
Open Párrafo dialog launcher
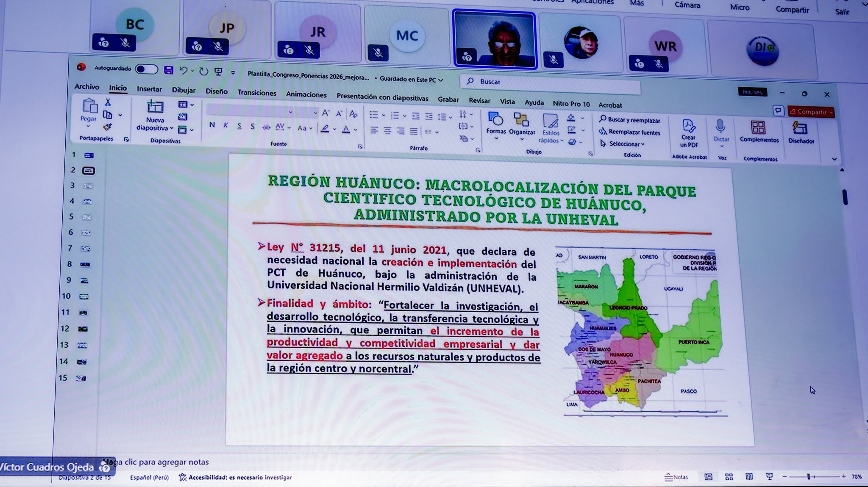pos(478,150)
